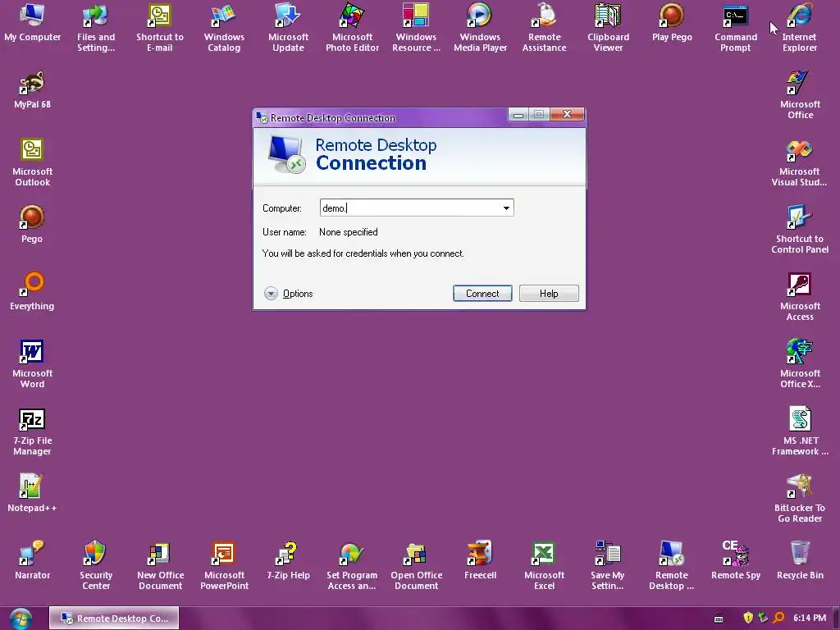Screen dimensions: 840x630
Task: Open Clipboard Viewer shortcut
Action: click(x=608, y=28)
